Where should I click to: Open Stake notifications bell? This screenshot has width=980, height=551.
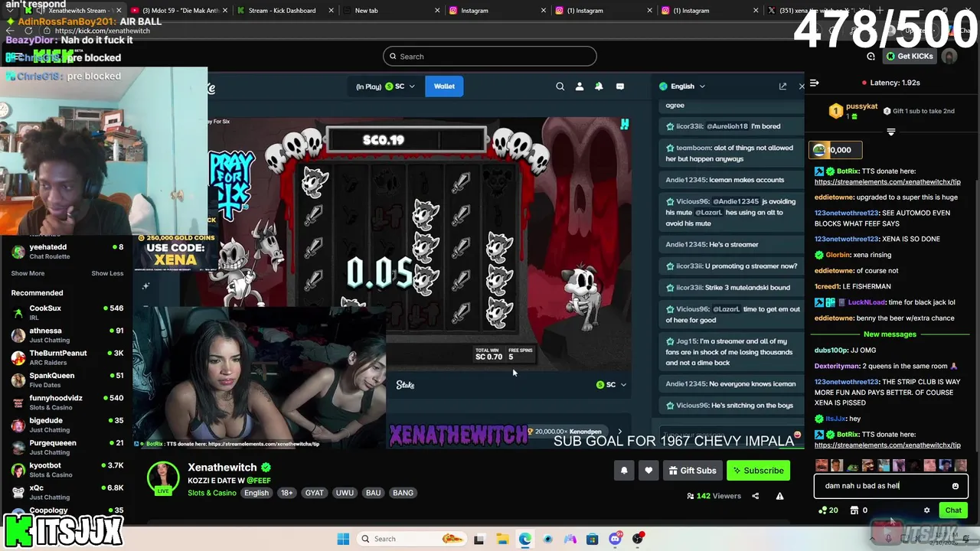click(599, 86)
